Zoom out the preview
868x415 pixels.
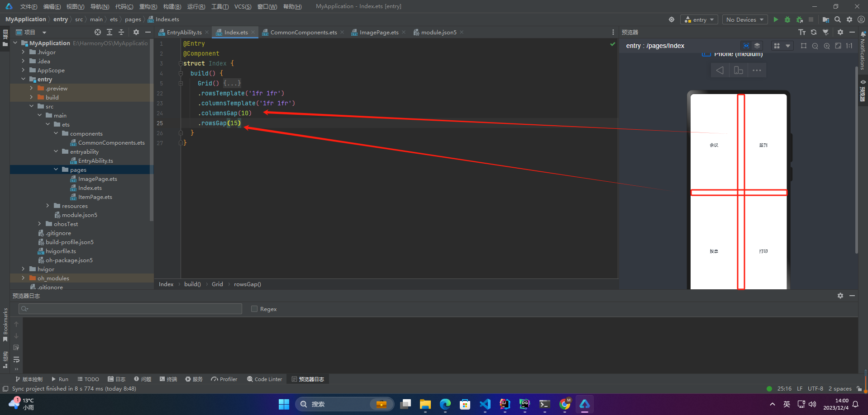point(815,46)
